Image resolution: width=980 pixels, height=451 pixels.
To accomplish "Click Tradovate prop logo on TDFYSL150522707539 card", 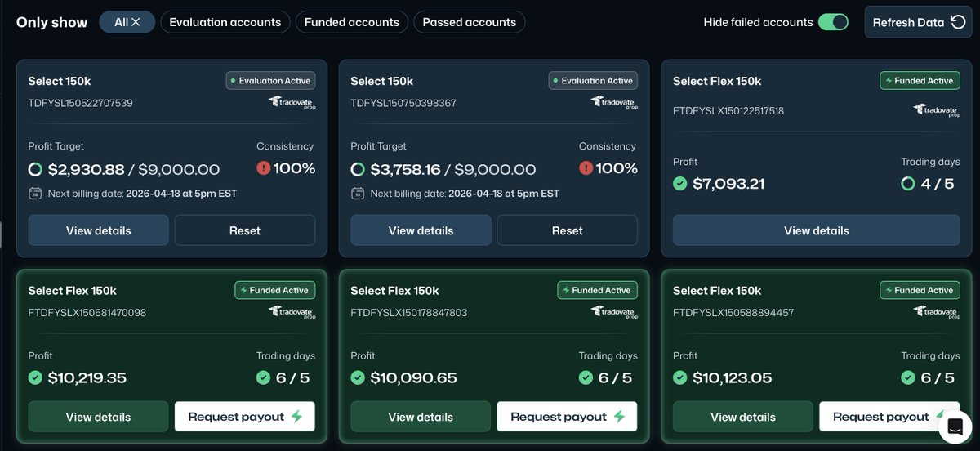I will point(292,103).
